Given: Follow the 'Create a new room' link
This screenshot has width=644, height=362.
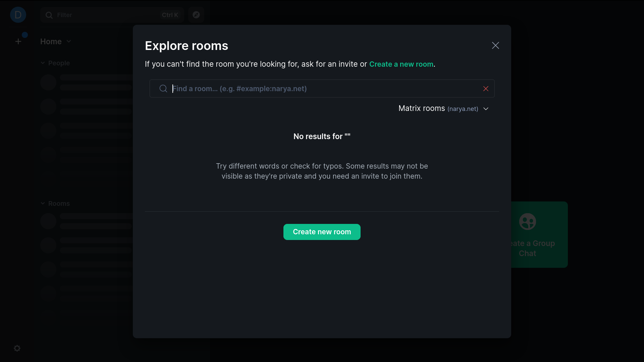Looking at the screenshot, I should [401, 64].
